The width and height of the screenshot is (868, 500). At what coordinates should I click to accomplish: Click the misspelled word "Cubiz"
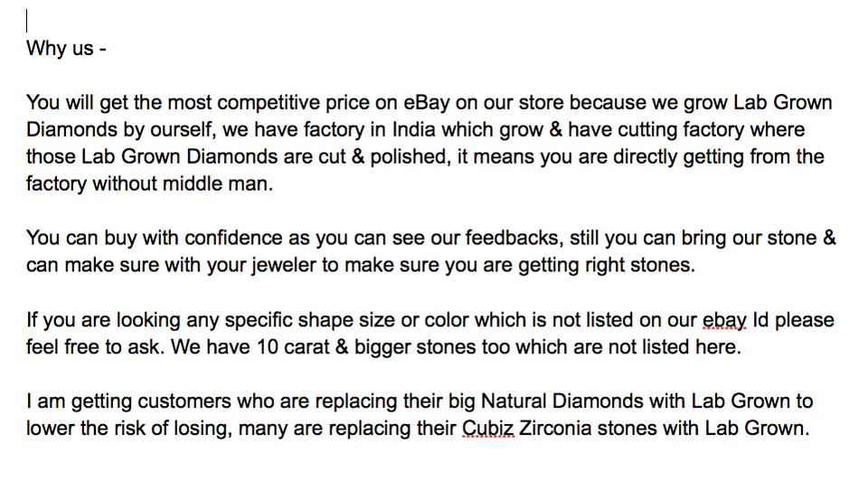(x=488, y=428)
